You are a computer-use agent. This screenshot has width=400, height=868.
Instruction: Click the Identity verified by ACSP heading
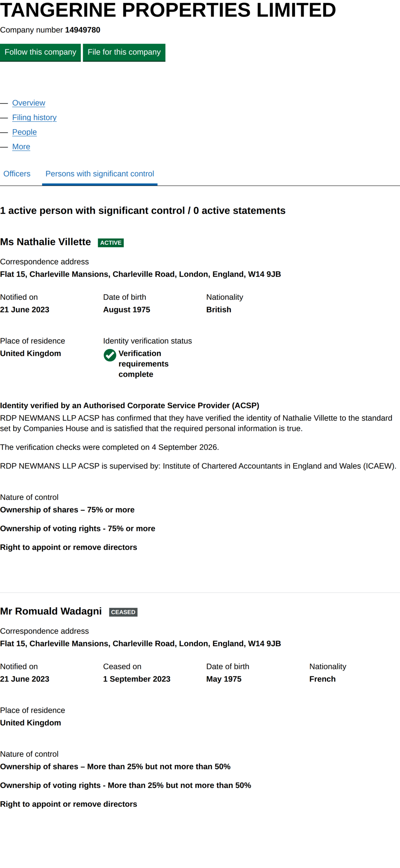[129, 406]
